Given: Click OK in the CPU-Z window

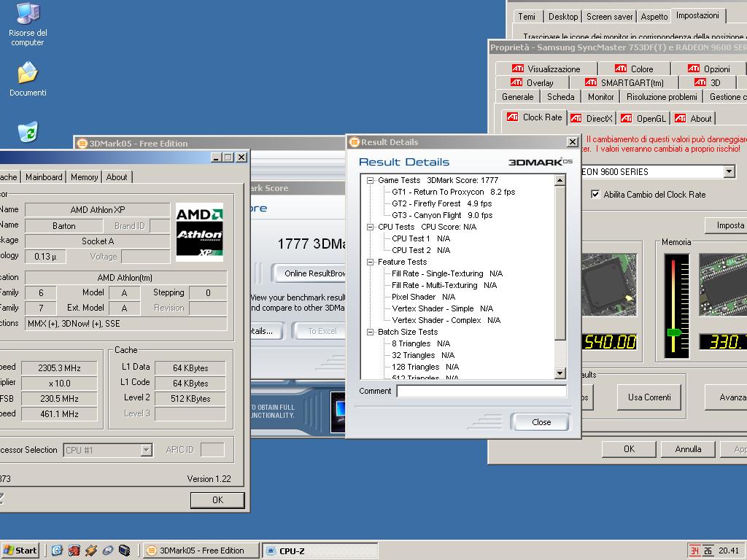Looking at the screenshot, I should [x=217, y=500].
